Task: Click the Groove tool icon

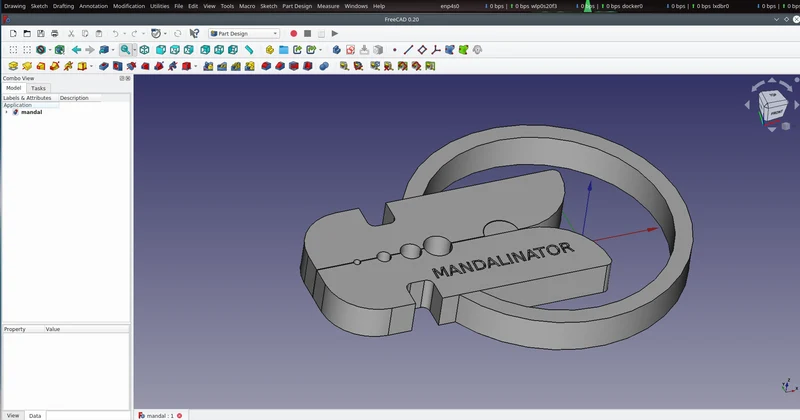Action: [x=131, y=66]
